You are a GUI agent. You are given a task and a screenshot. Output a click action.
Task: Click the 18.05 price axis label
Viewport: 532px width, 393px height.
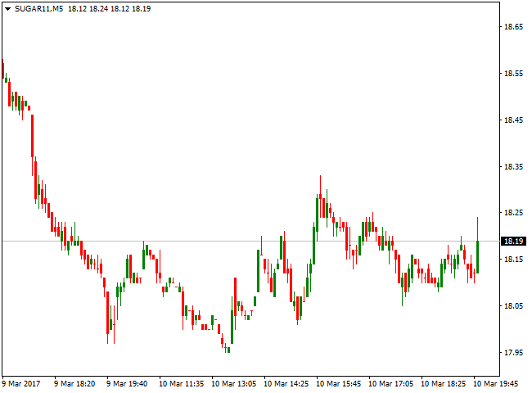514,305
